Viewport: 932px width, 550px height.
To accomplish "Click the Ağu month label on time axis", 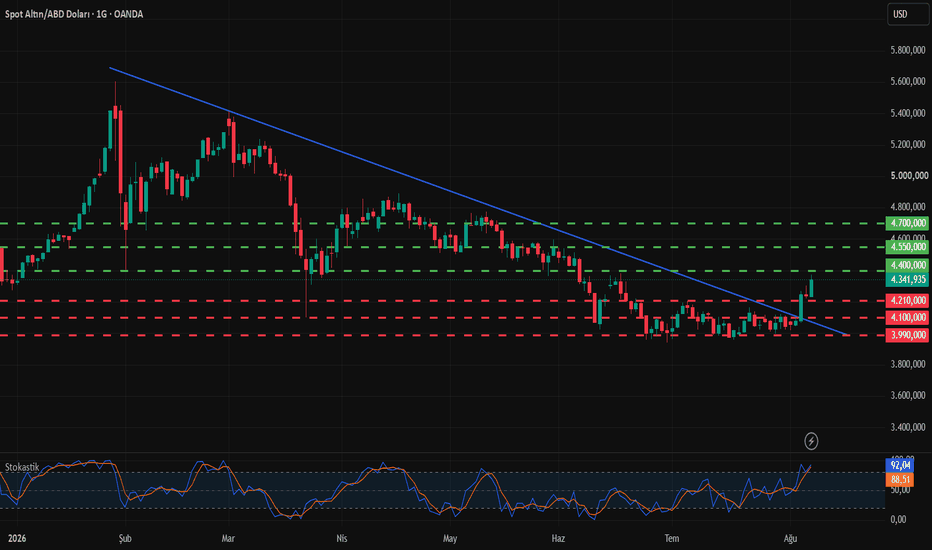I will (790, 539).
